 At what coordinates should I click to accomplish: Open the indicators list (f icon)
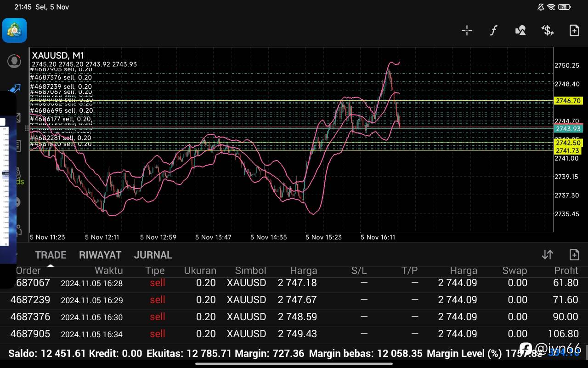(x=493, y=30)
